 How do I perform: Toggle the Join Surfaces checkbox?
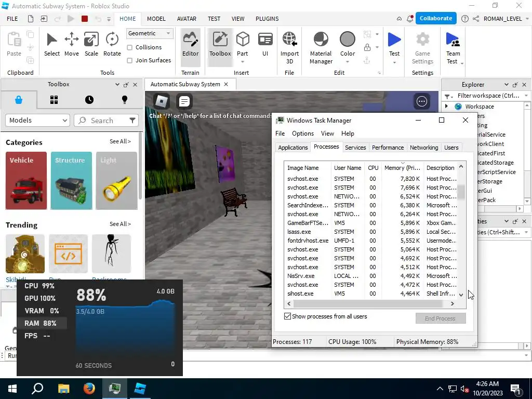[x=129, y=60]
